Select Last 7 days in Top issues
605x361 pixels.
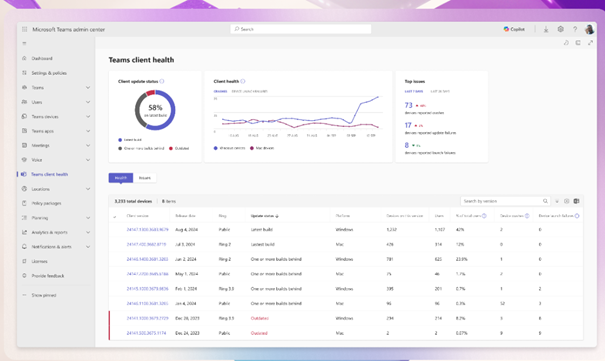pyautogui.click(x=414, y=91)
